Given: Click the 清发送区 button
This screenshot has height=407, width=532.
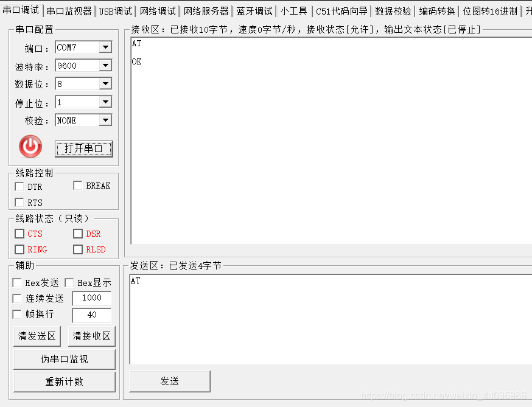Looking at the screenshot, I should pyautogui.click(x=37, y=336).
